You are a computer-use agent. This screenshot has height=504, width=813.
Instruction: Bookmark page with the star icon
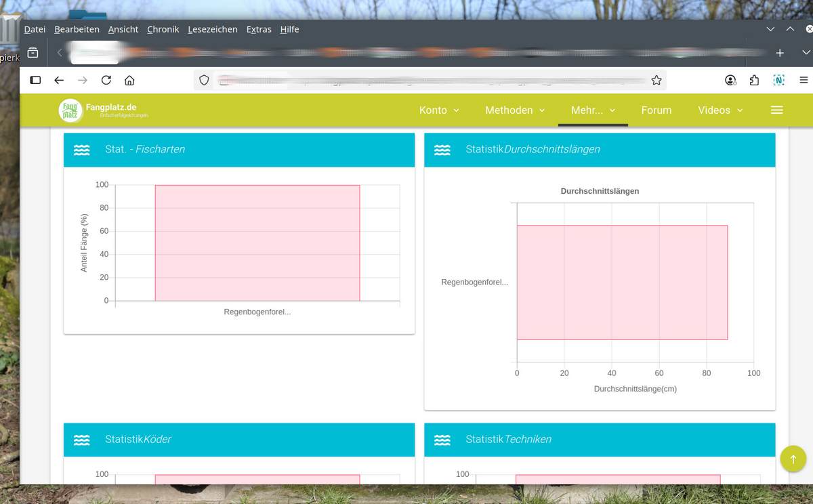(x=656, y=80)
